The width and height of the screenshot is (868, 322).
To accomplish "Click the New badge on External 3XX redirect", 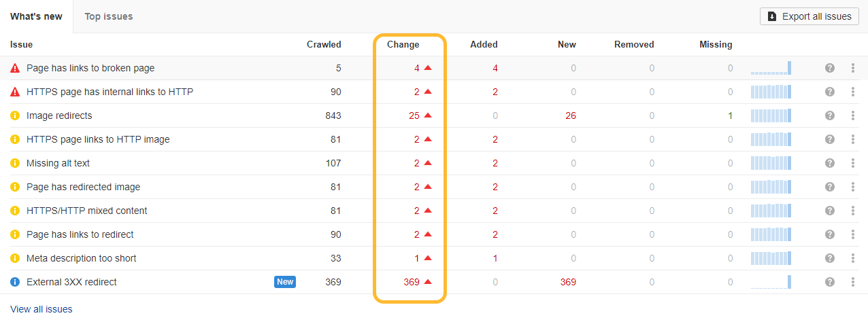I will [x=285, y=282].
